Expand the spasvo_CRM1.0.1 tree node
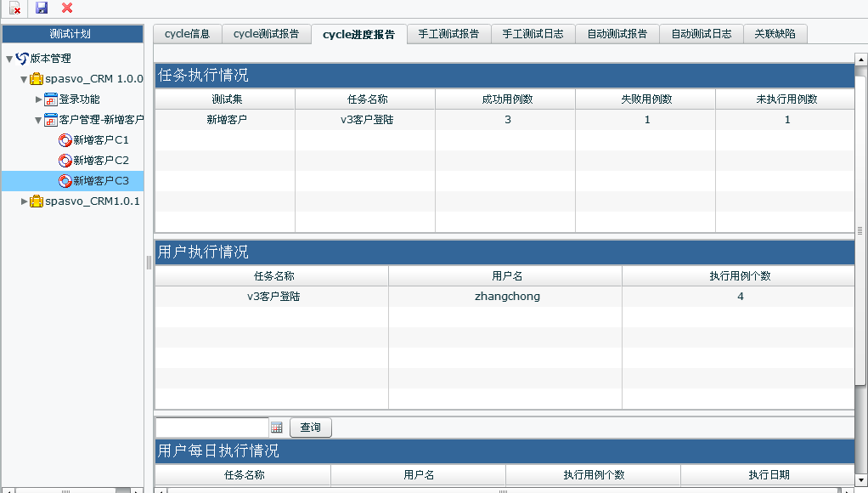The image size is (868, 493). 25,201
